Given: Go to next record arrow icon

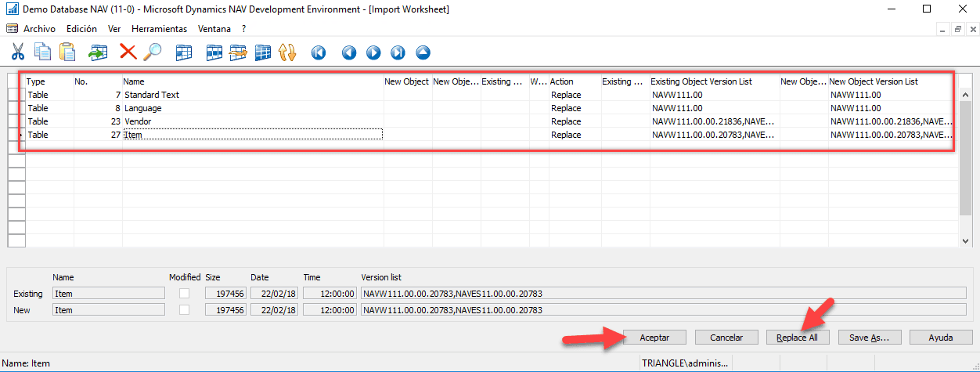Looking at the screenshot, I should (x=373, y=52).
